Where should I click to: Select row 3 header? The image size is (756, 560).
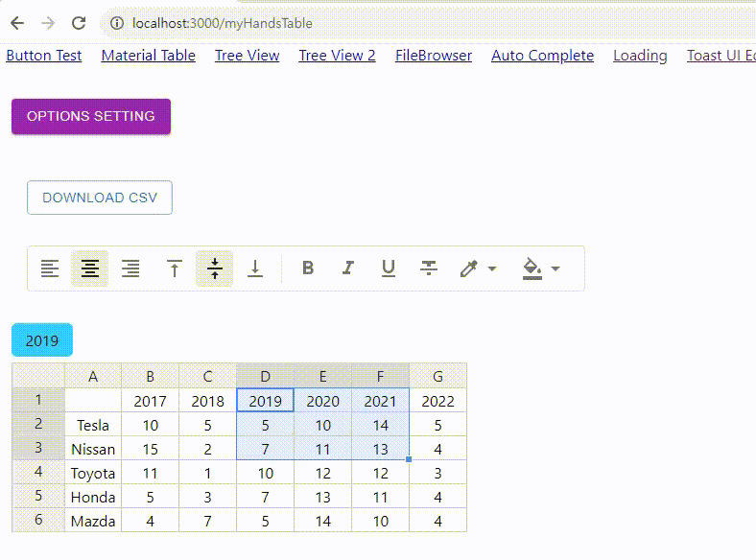tap(38, 448)
